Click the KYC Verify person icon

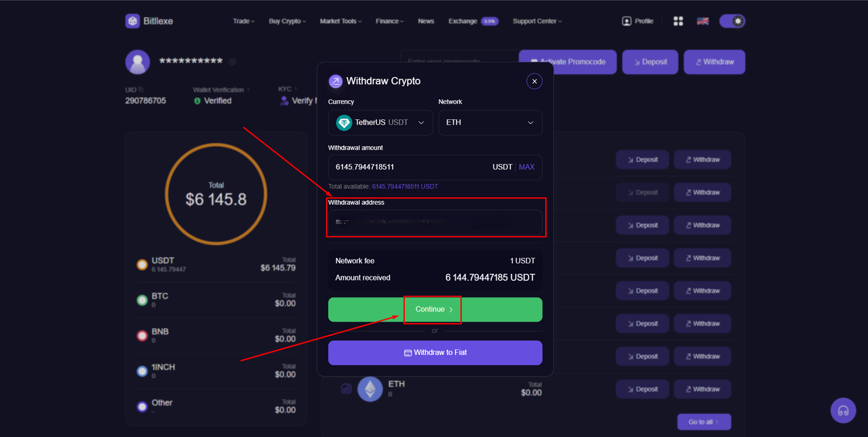[285, 100]
